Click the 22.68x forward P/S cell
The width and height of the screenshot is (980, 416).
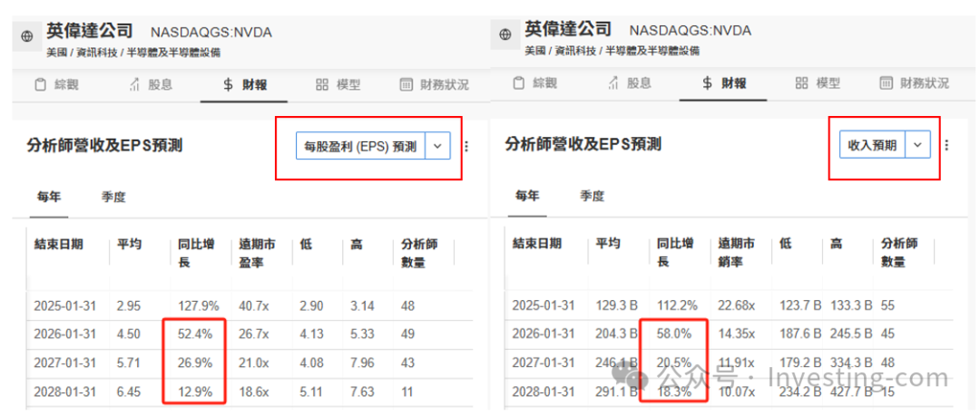click(736, 306)
